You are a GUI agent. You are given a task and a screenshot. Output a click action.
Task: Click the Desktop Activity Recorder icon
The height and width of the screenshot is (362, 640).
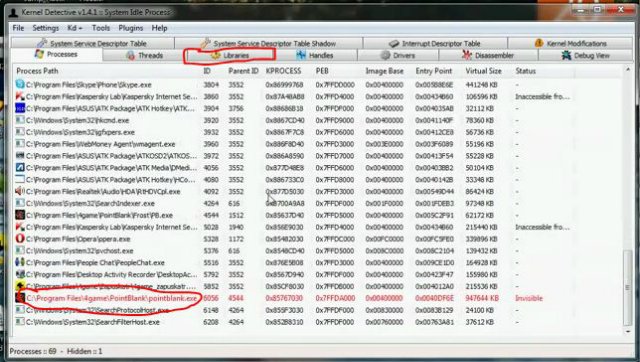click(x=20, y=274)
